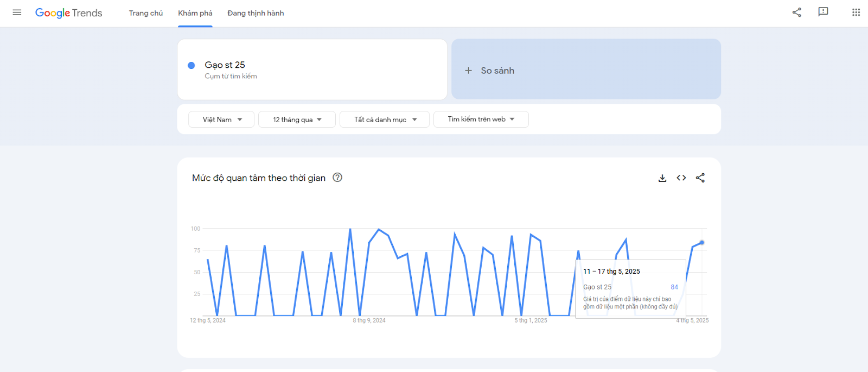Open help for Mức độ quan tâm theo thời gian
This screenshot has width=868, height=372.
point(337,178)
